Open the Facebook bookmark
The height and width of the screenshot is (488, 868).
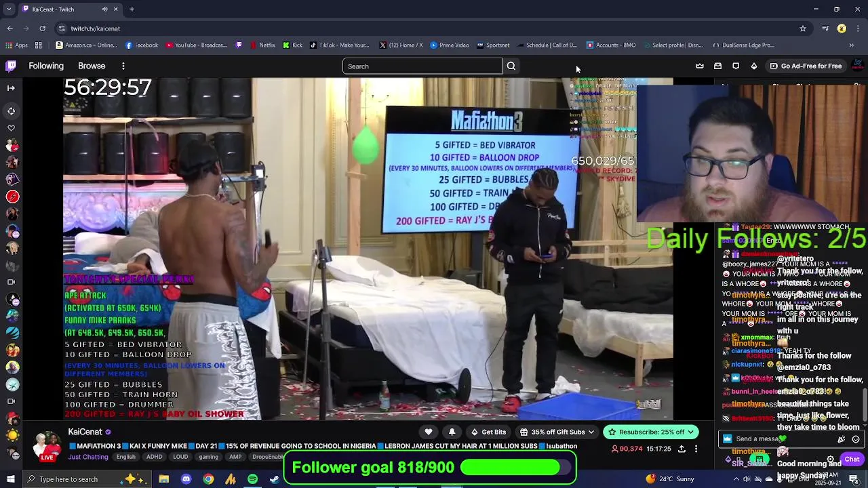pyautogui.click(x=142, y=45)
